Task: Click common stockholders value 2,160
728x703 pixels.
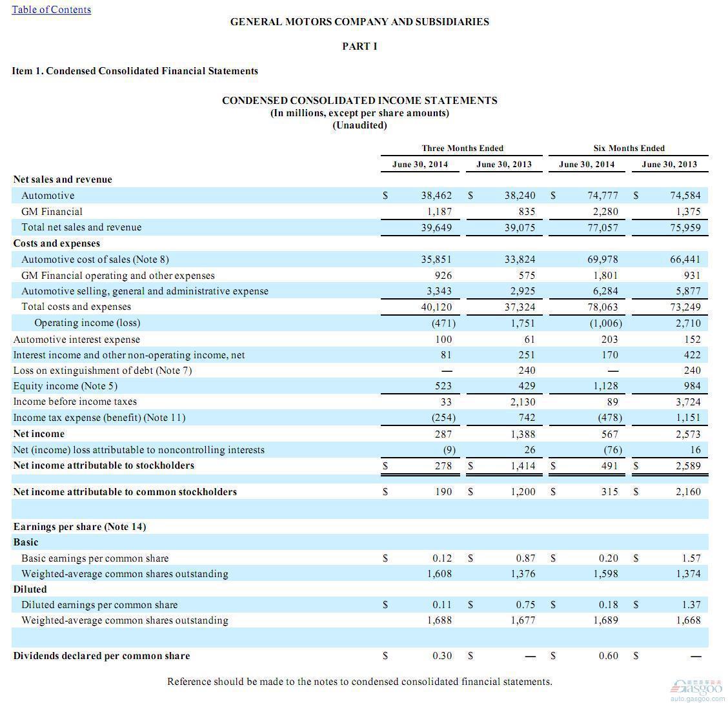Action: [x=688, y=492]
